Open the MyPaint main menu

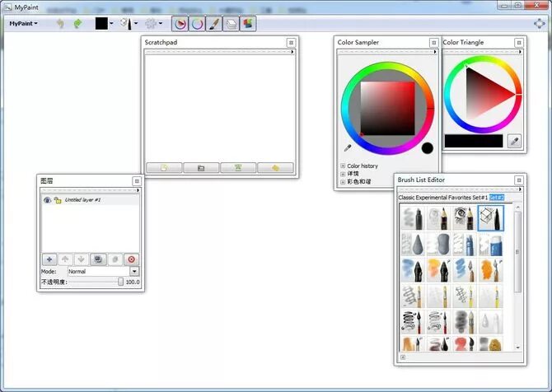pos(24,24)
